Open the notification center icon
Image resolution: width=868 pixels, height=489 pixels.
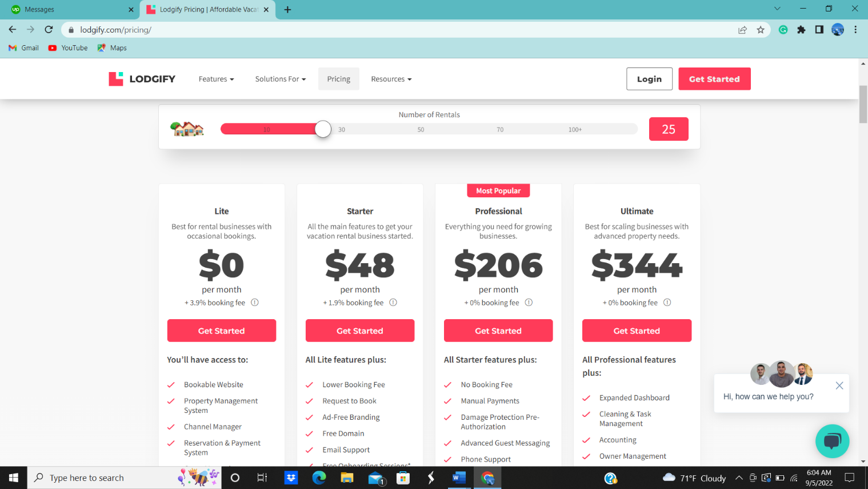[x=850, y=478]
